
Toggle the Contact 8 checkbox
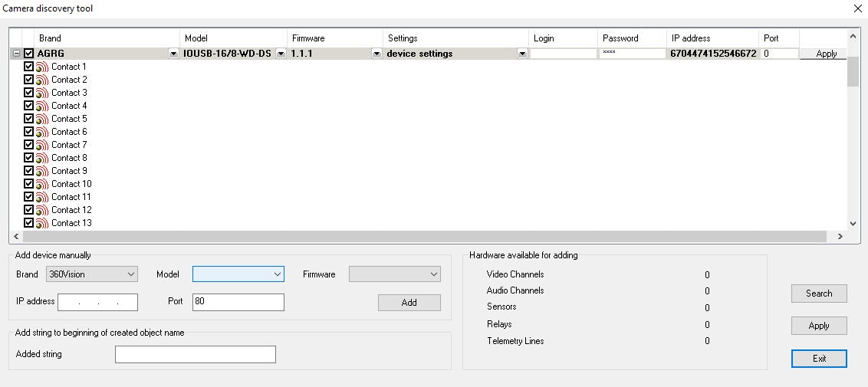tap(29, 158)
